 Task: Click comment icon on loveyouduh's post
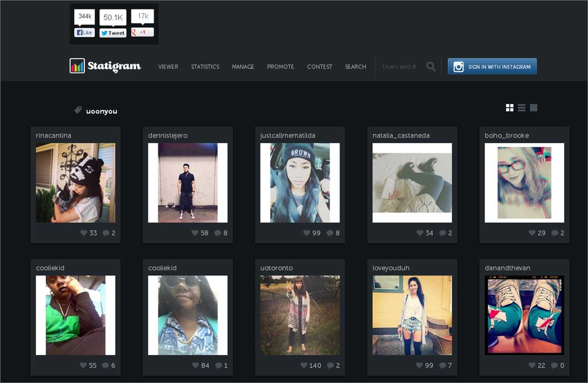443,366
